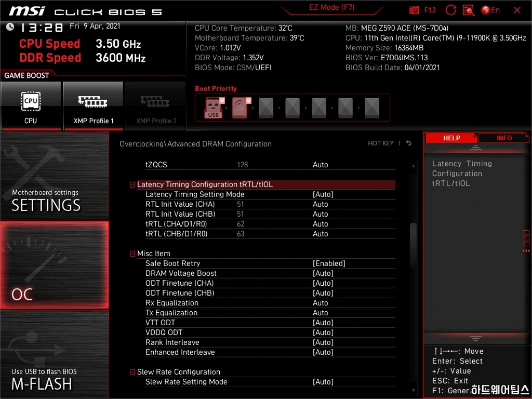Open the SETTINGS motherboard section
The image size is (532, 399).
pyautogui.click(x=55, y=177)
